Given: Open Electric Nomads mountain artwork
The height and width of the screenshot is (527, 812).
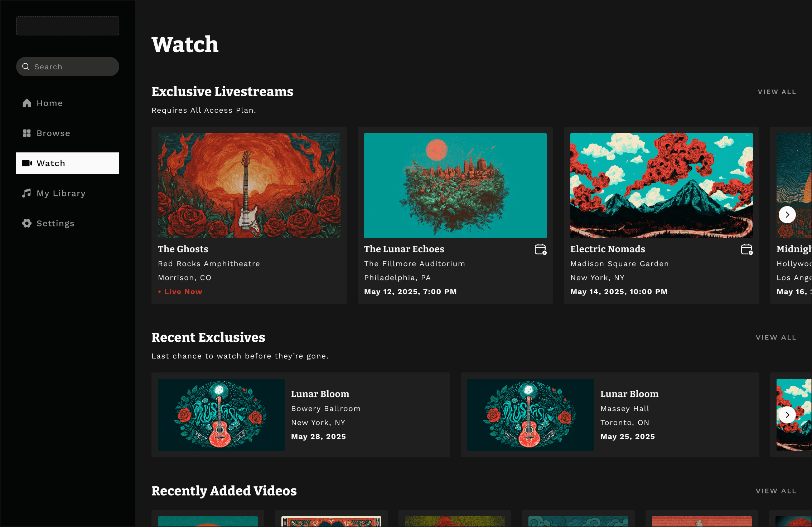Looking at the screenshot, I should [x=661, y=185].
